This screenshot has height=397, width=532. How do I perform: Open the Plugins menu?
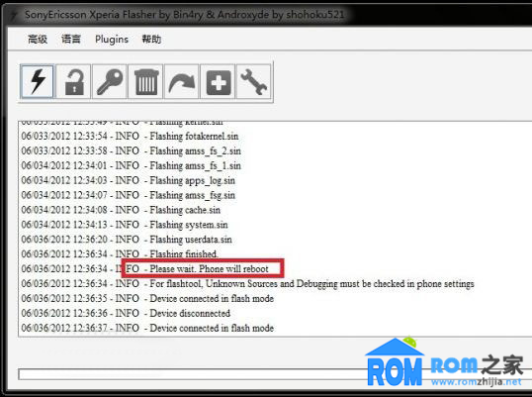click(112, 40)
